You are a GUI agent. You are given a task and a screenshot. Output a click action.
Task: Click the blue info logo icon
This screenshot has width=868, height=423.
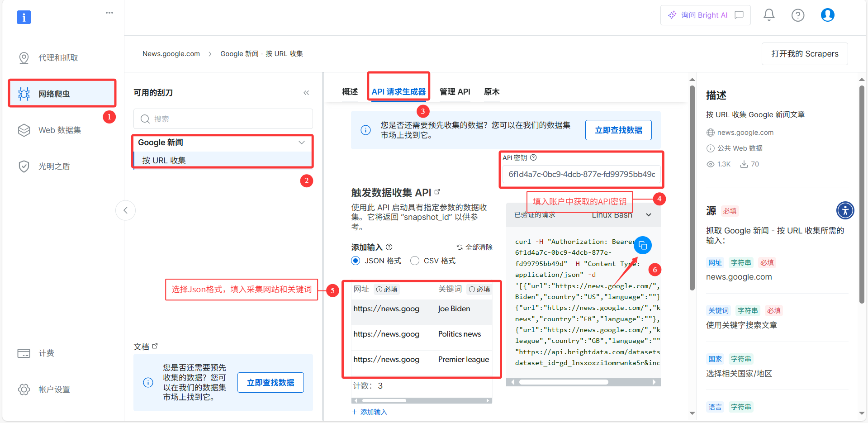[24, 17]
